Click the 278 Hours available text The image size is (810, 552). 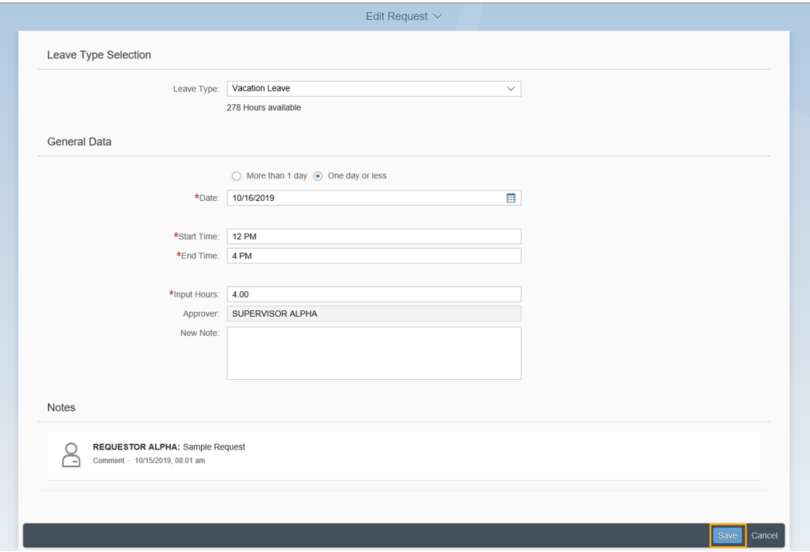[x=264, y=108]
